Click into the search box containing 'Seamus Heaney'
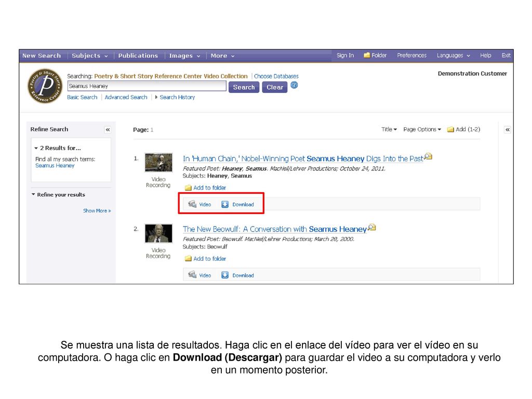 147,86
